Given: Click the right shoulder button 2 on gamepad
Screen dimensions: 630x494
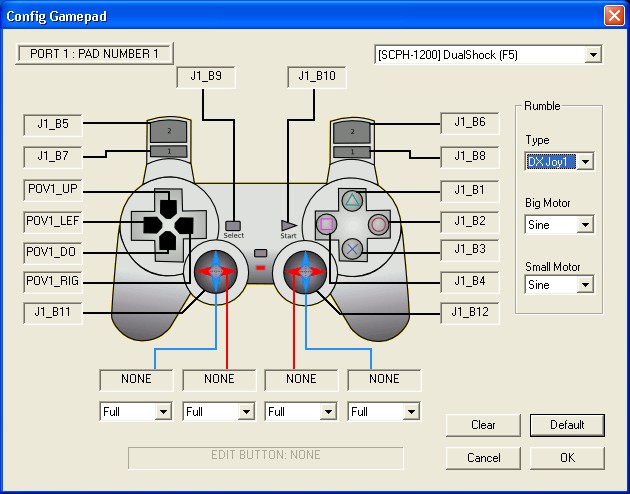Looking at the screenshot, I should pyautogui.click(x=352, y=132).
